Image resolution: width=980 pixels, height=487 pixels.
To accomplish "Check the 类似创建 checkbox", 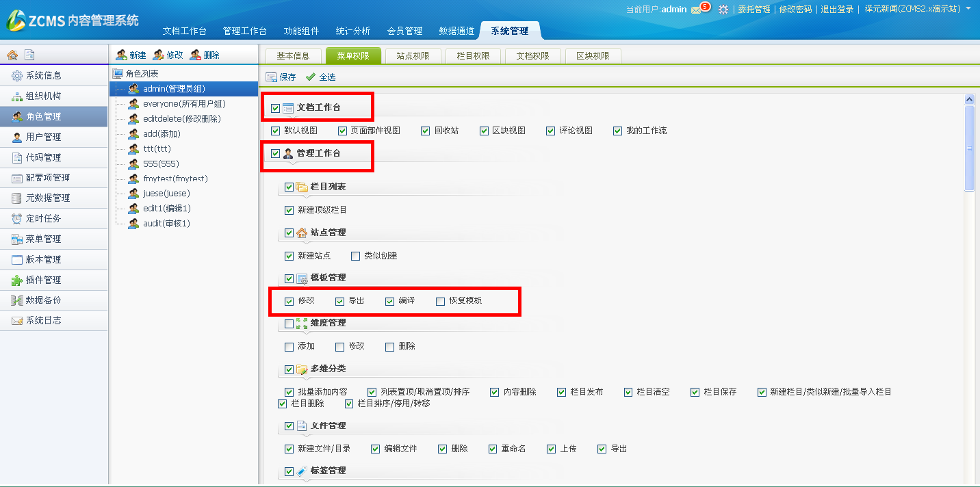I will [x=355, y=256].
